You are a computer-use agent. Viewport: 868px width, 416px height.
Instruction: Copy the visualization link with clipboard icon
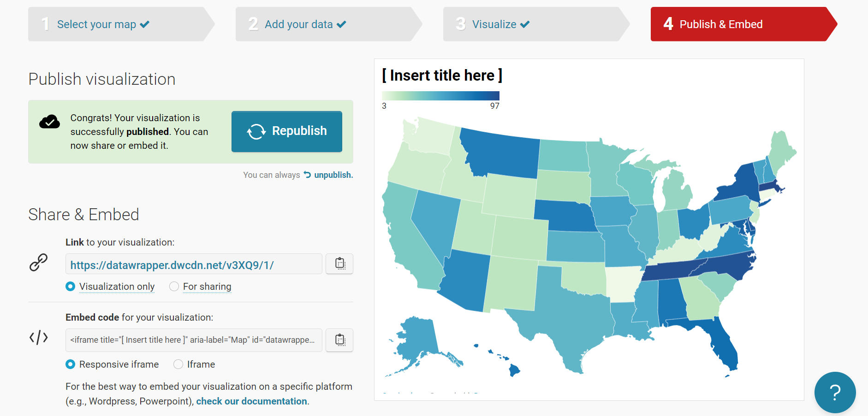pos(339,264)
